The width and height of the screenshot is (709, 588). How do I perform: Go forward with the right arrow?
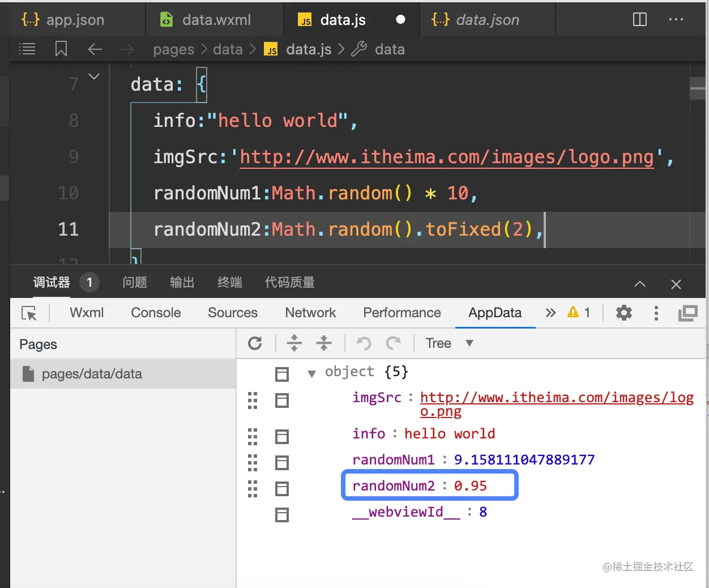click(x=127, y=49)
